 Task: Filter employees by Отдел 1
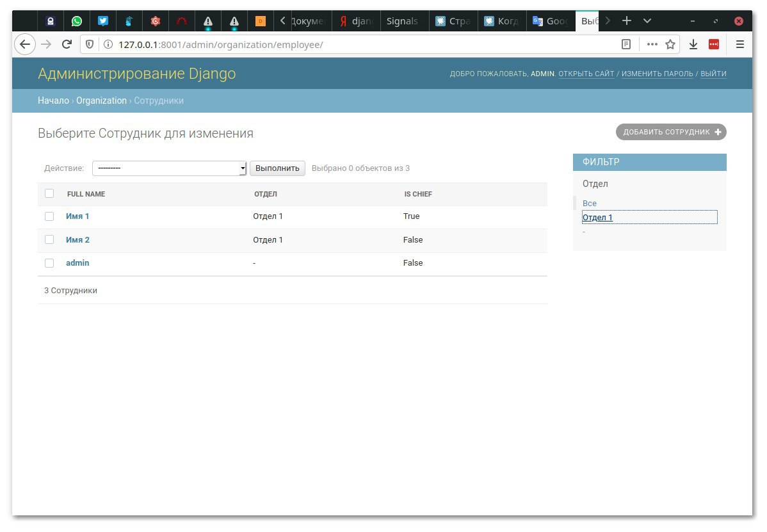tap(597, 218)
